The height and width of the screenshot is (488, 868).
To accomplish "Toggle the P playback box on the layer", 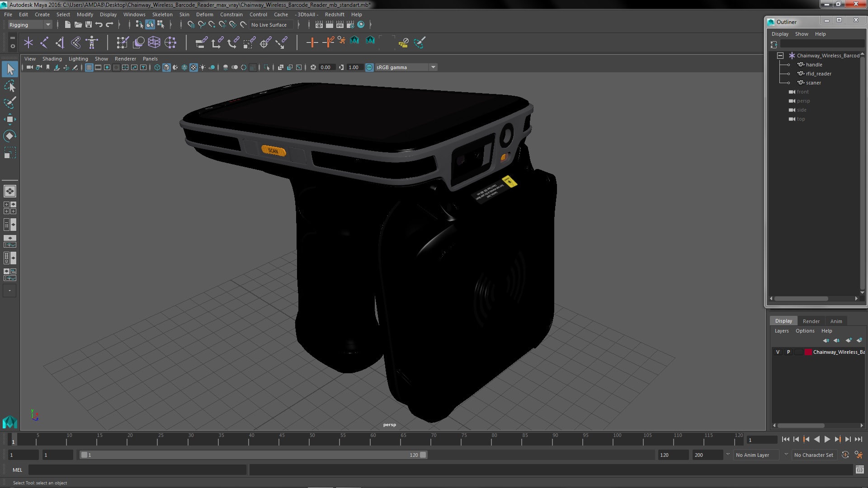I will pyautogui.click(x=788, y=352).
